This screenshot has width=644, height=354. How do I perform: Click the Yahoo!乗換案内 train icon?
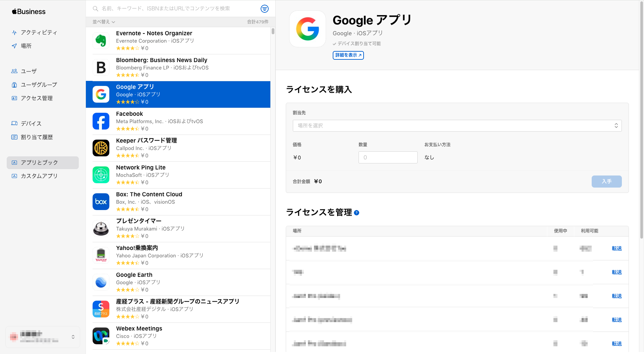click(x=101, y=255)
